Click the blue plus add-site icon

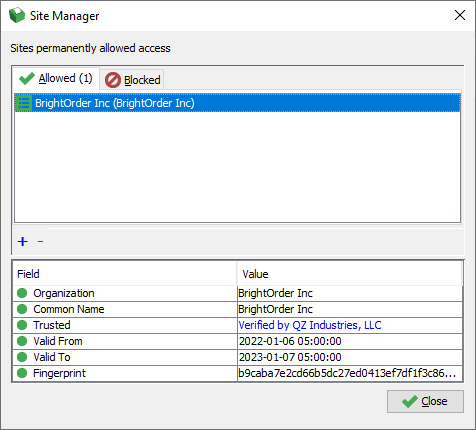(23, 241)
